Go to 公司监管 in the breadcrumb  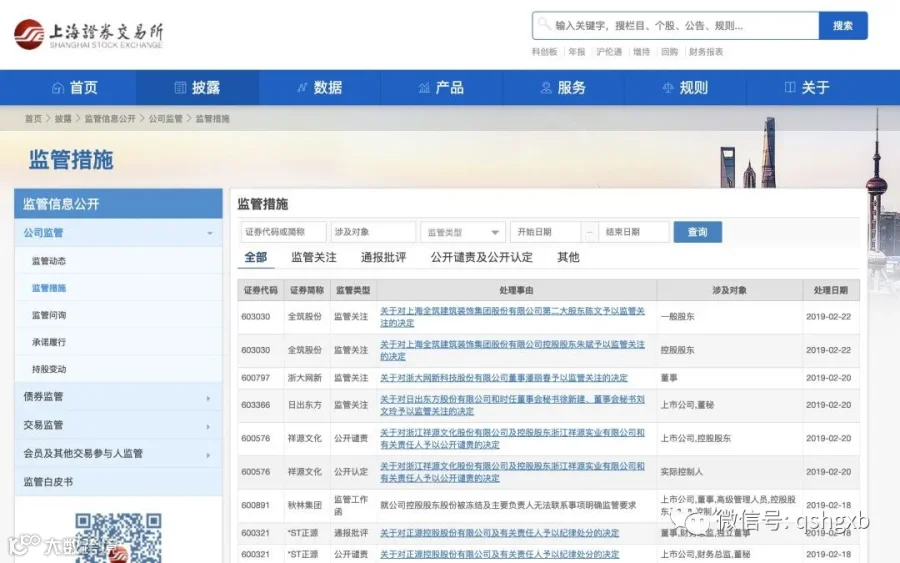(165, 119)
